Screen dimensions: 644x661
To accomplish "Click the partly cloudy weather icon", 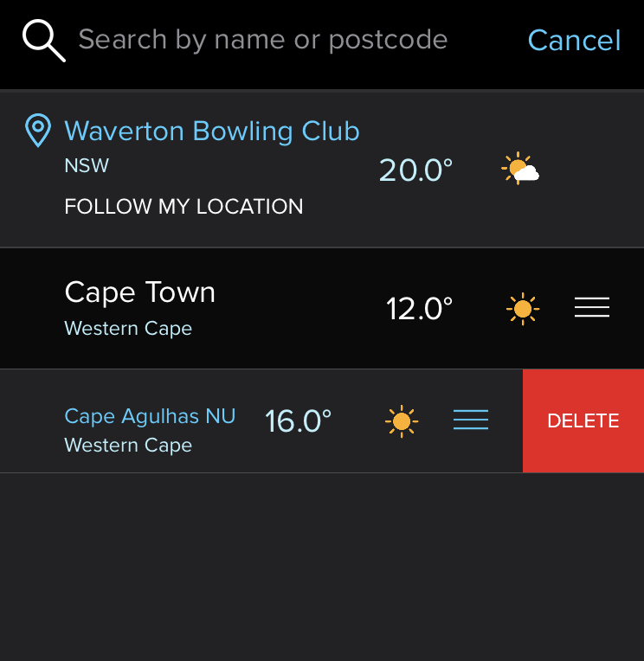I will (520, 169).
